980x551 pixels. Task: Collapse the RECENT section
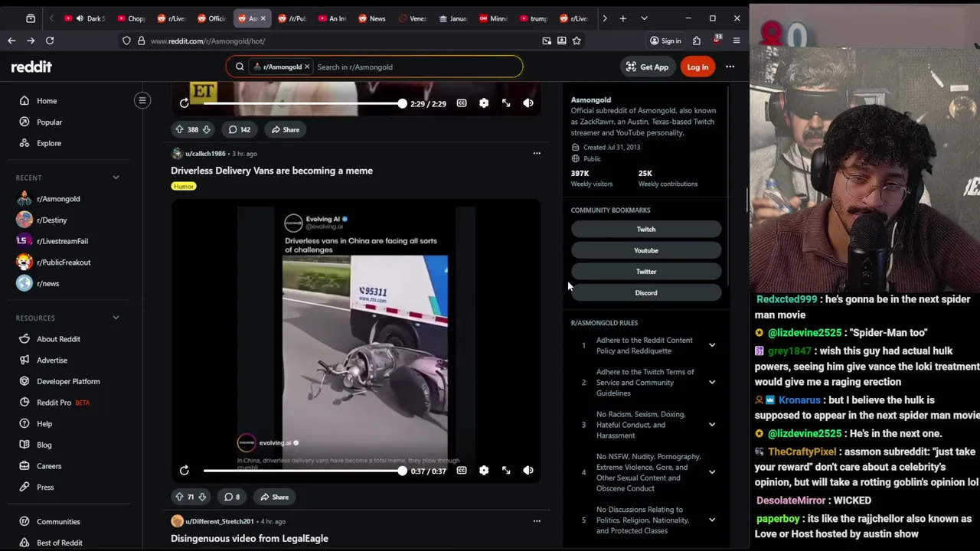pos(116,178)
